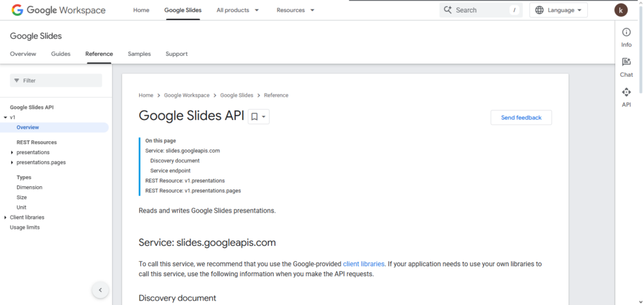Open the bookmark dropdown arrow next to title
The image size is (644, 305).
pyautogui.click(x=264, y=117)
